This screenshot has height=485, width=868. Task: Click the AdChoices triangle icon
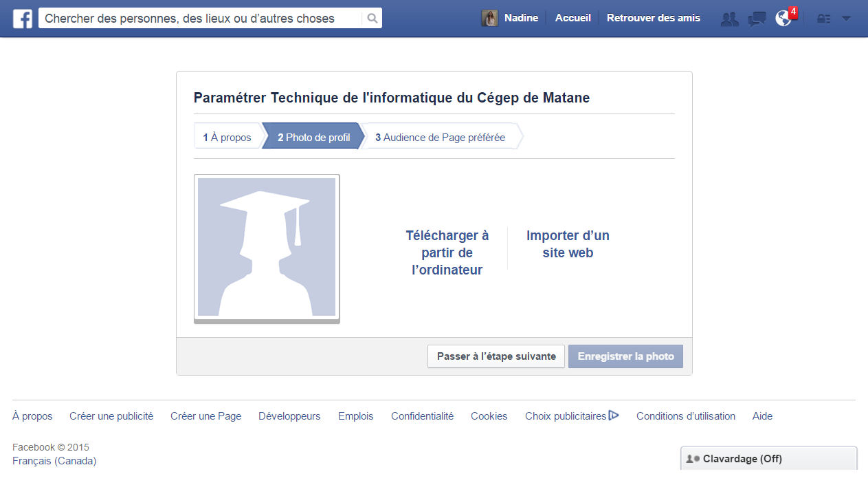click(614, 415)
